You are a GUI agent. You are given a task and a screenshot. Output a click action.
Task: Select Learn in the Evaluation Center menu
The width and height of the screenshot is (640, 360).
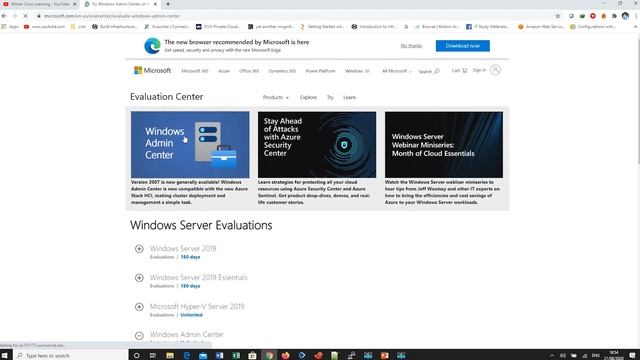pyautogui.click(x=349, y=98)
